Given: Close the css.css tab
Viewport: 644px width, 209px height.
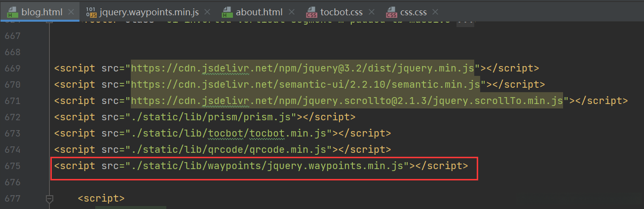Looking at the screenshot, I should [x=436, y=12].
